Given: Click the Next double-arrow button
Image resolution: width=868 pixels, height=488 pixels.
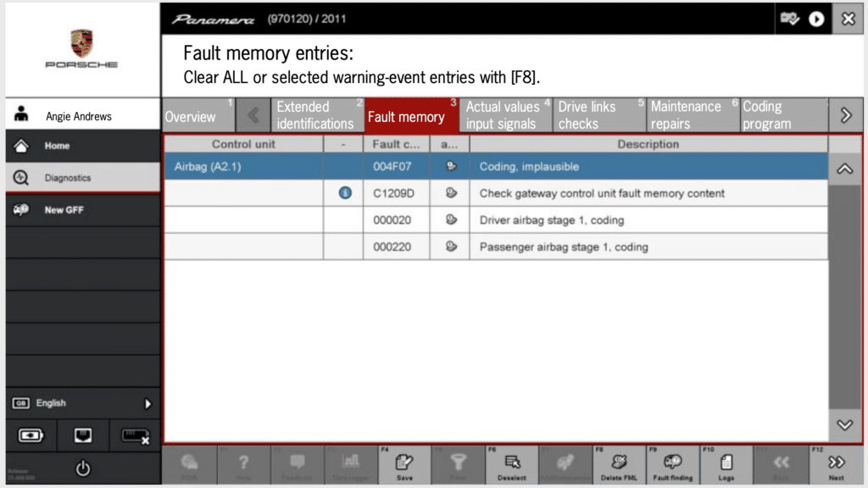Looking at the screenshot, I should (836, 465).
